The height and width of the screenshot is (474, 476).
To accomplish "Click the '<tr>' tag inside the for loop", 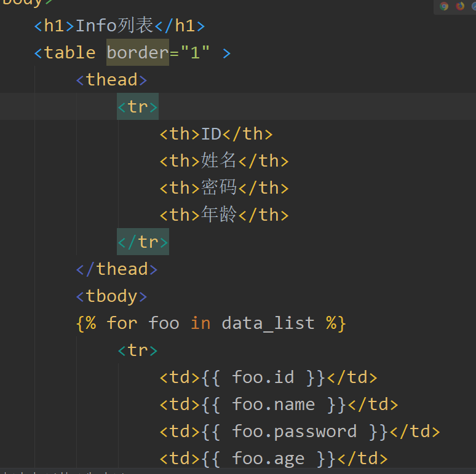I will click(138, 350).
